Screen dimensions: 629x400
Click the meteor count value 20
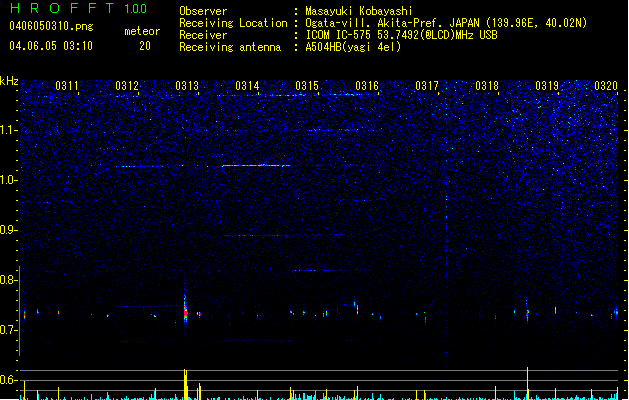point(145,46)
